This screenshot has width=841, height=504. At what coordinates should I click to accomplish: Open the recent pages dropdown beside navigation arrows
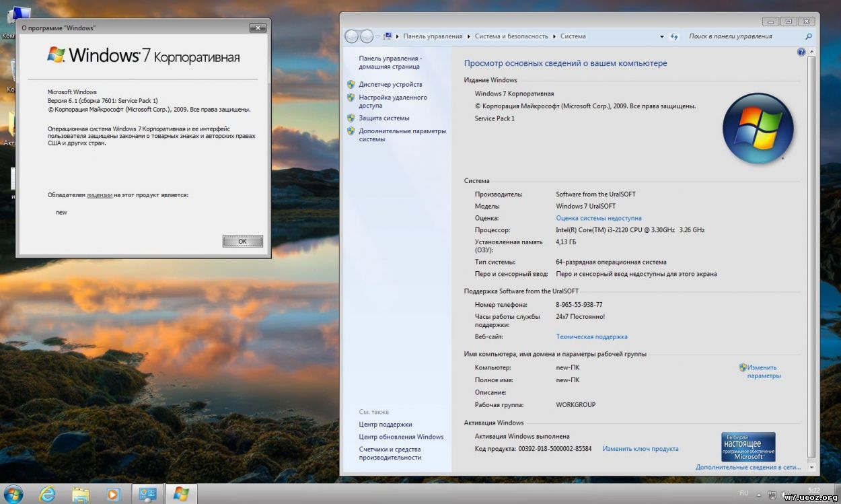[x=377, y=36]
